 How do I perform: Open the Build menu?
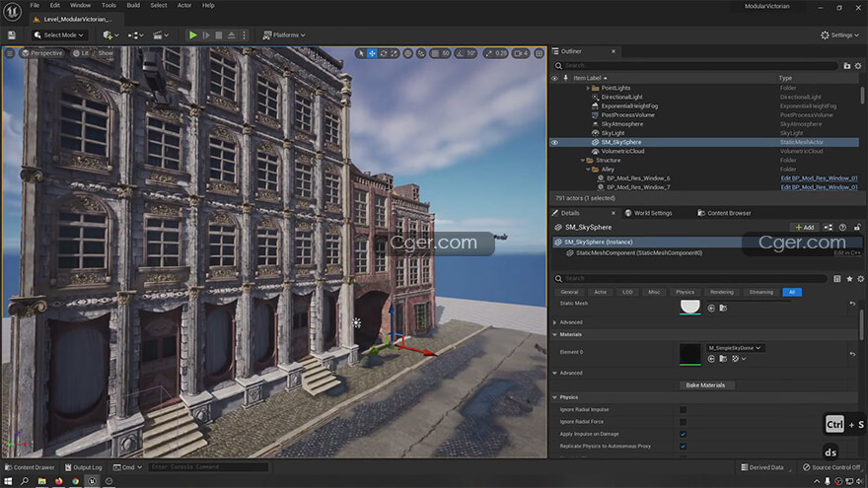132,5
